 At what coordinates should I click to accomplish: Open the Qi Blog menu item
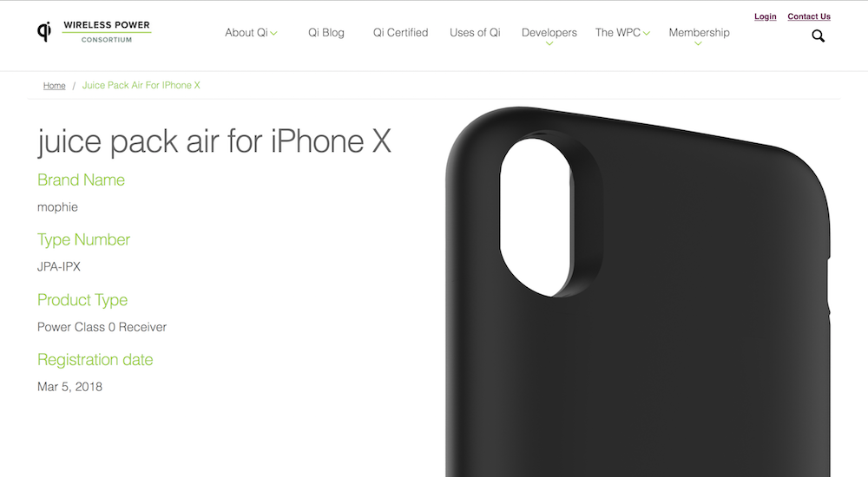pyautogui.click(x=326, y=33)
